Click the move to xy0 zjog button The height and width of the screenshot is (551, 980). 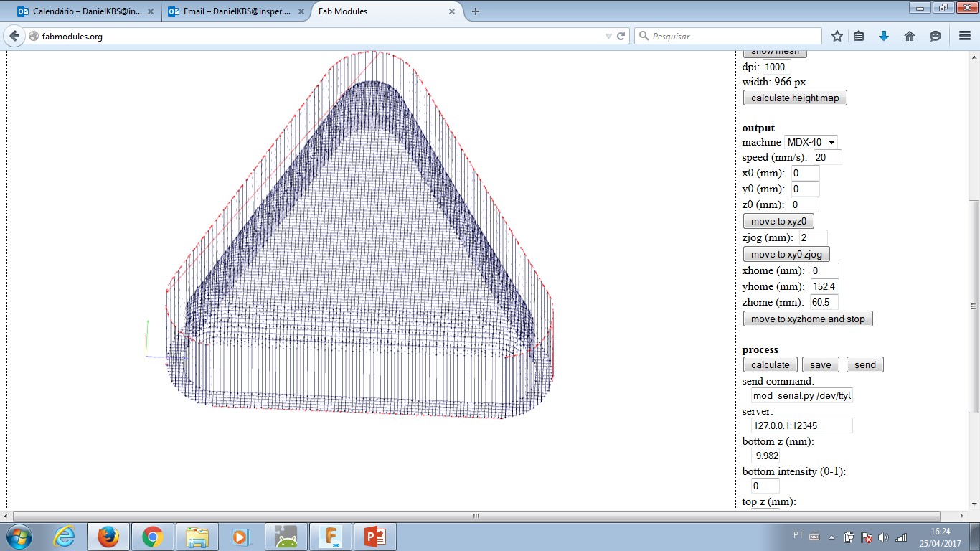[786, 255]
